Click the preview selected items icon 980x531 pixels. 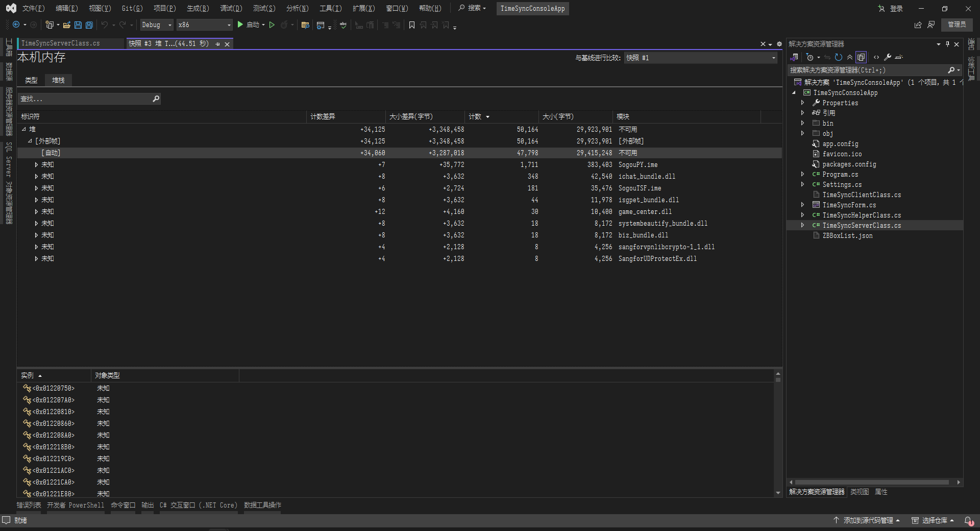coord(899,57)
